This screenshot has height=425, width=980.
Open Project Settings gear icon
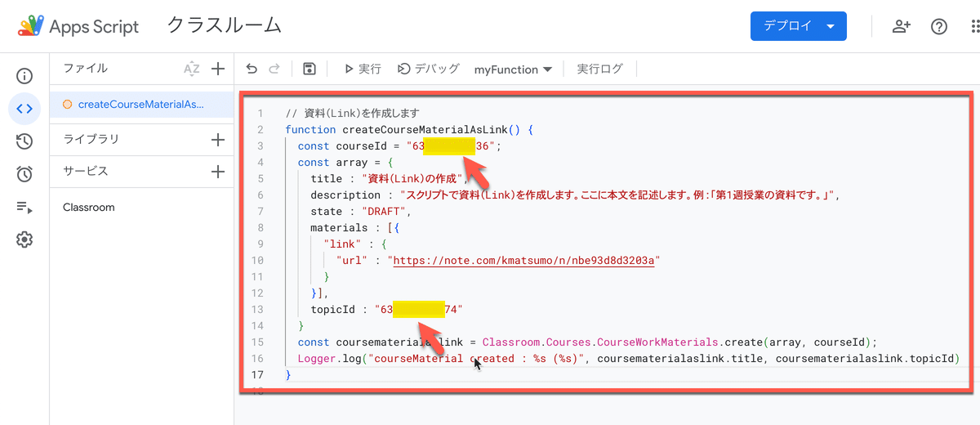(24, 239)
